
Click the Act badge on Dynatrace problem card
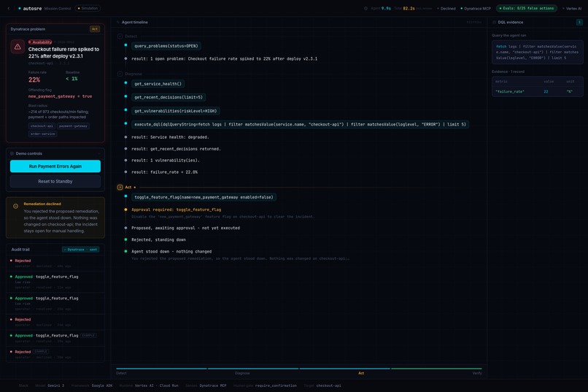(95, 29)
